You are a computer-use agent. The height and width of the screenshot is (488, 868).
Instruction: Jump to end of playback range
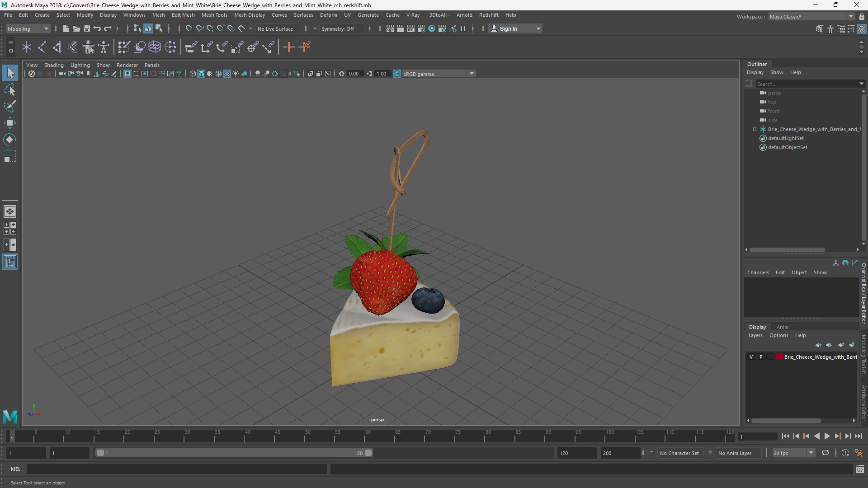[858, 436]
